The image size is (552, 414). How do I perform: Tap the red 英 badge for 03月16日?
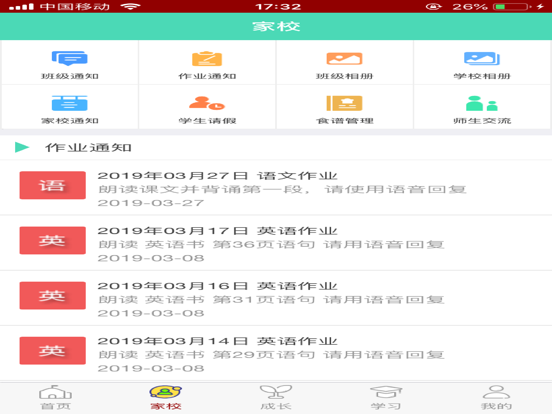point(52,296)
